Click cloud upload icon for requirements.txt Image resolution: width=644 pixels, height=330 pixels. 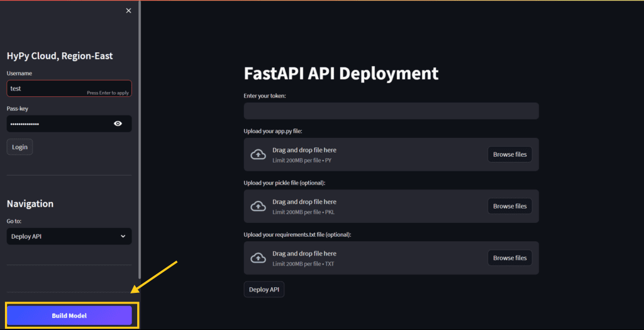(x=258, y=258)
